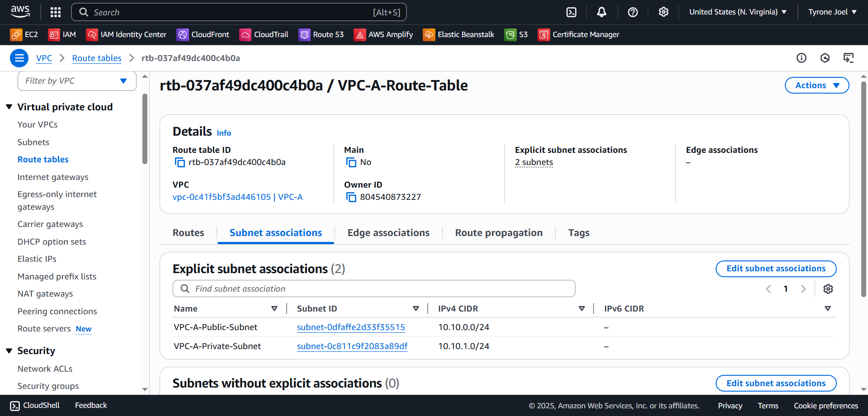868x416 pixels.
Task: Collapse the Virtual private cloud section
Action: pos(9,107)
